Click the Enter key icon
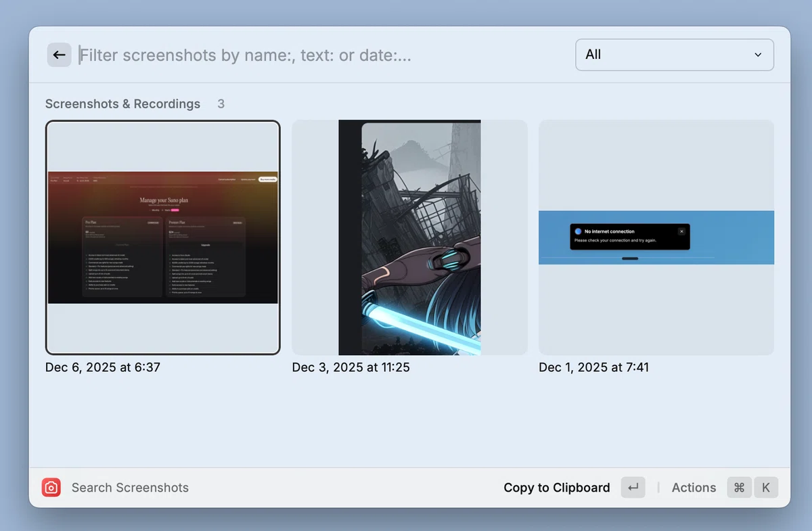The image size is (812, 531). coord(633,488)
